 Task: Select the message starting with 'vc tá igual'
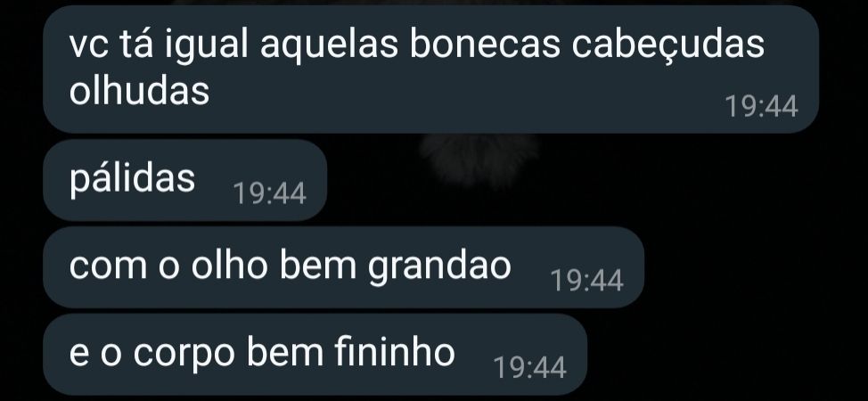[430, 70]
